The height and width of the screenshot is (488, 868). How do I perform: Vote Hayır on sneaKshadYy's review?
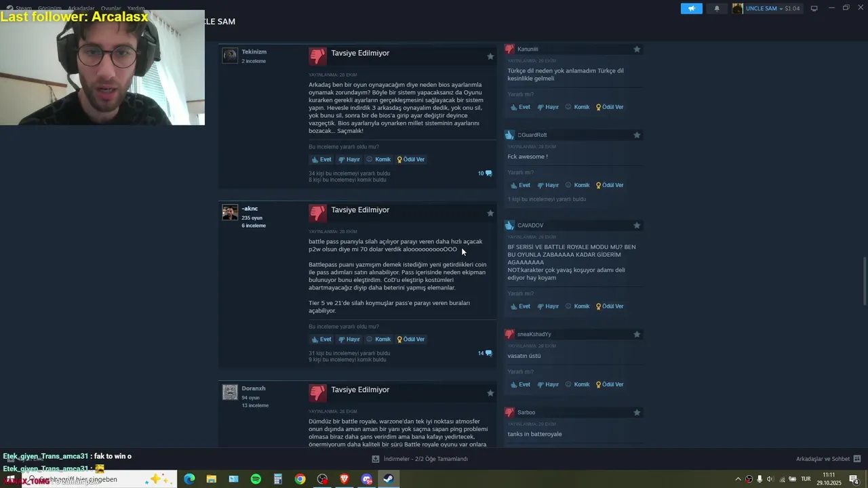point(548,384)
